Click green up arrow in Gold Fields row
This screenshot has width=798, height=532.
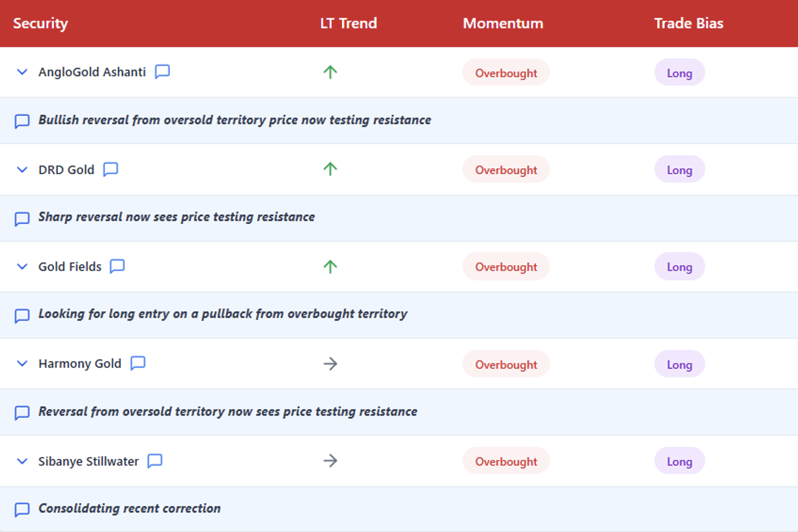(330, 266)
